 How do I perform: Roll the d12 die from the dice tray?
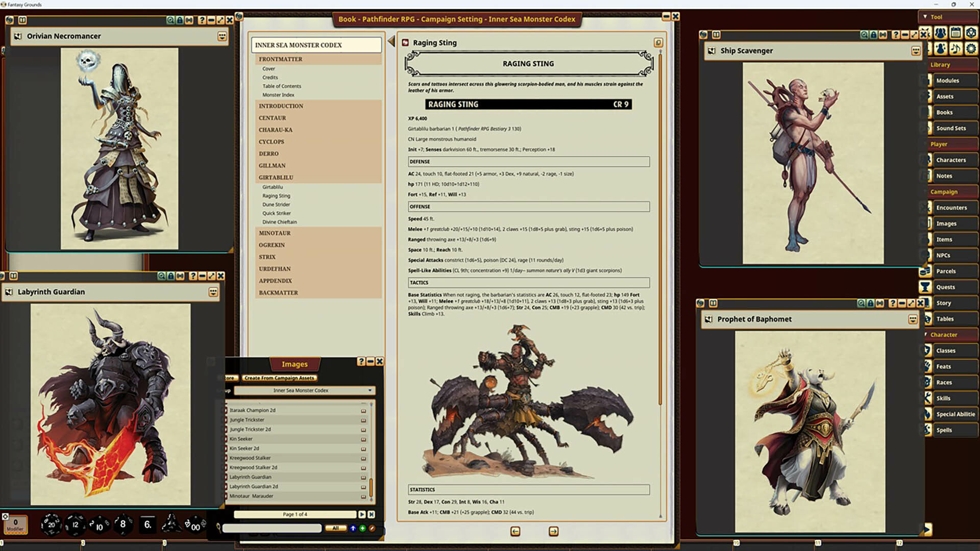pos(75,524)
